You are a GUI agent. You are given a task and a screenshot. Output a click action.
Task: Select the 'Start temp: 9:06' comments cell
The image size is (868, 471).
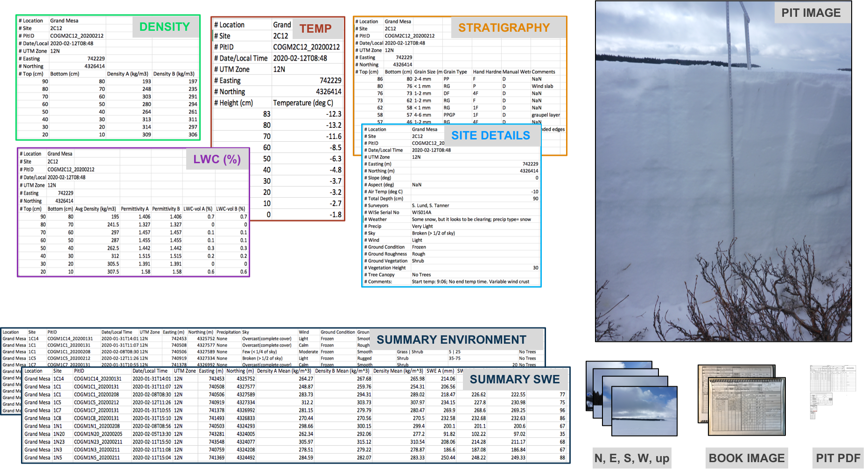[x=470, y=282]
